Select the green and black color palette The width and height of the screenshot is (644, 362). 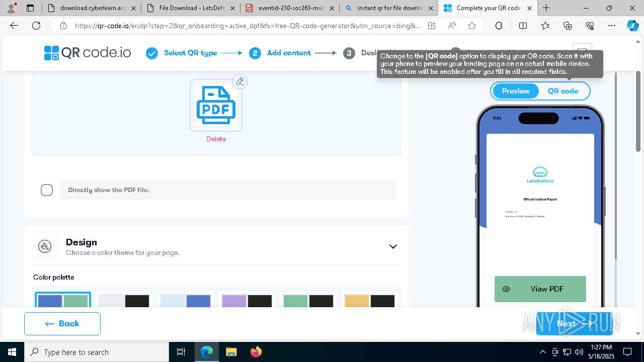pyautogui.click(x=308, y=300)
